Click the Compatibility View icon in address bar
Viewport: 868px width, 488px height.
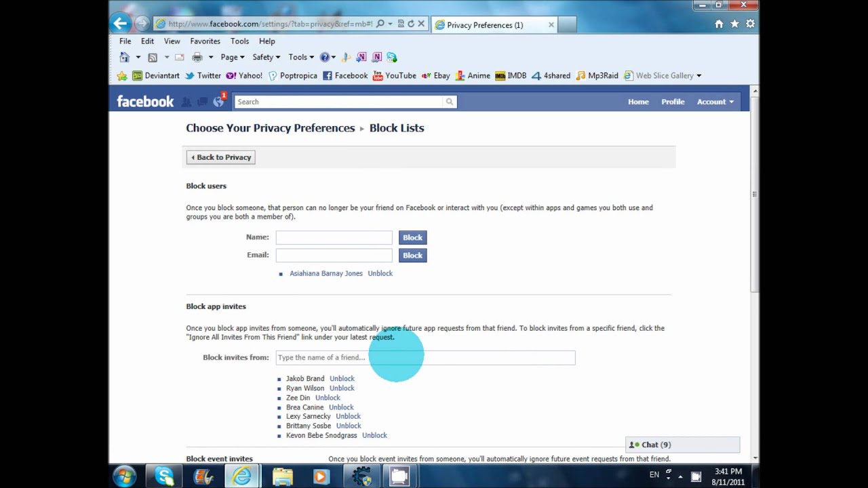tap(401, 24)
